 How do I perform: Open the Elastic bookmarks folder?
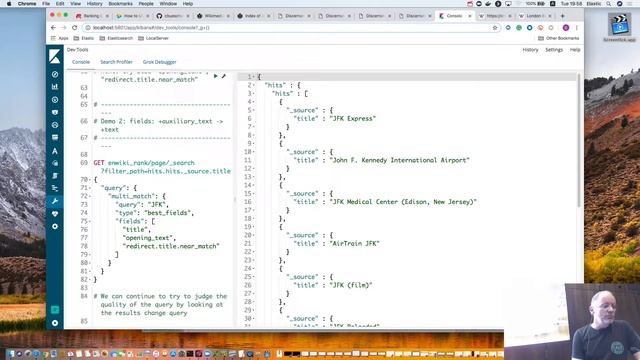(84, 38)
